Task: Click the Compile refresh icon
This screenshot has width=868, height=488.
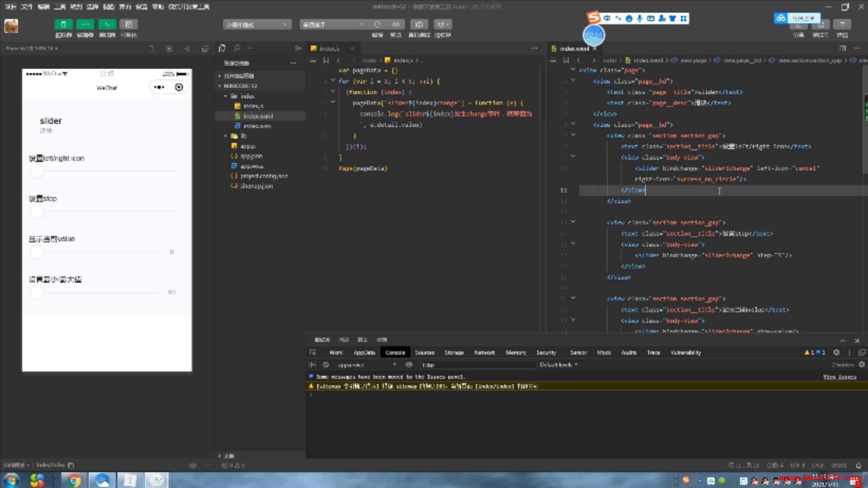Action: coord(377,24)
